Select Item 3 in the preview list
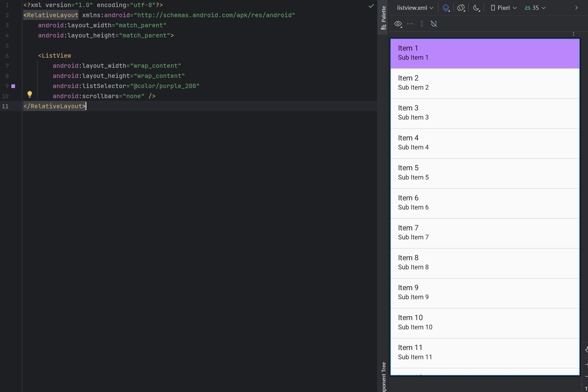 [485, 113]
